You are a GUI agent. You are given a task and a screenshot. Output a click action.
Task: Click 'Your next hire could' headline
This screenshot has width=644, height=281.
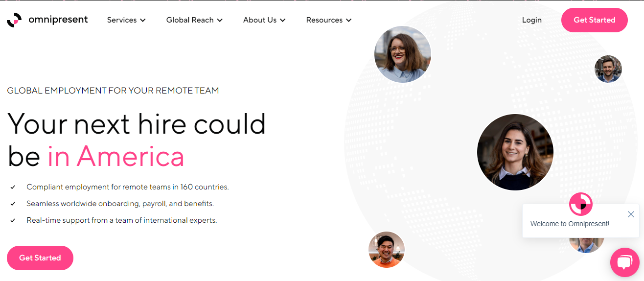(x=137, y=124)
